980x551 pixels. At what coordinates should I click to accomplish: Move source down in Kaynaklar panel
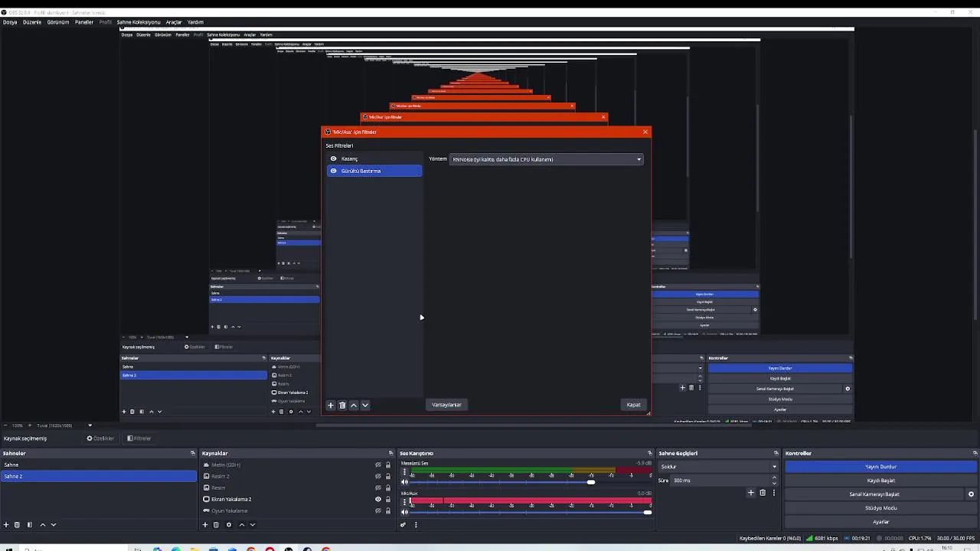253,525
